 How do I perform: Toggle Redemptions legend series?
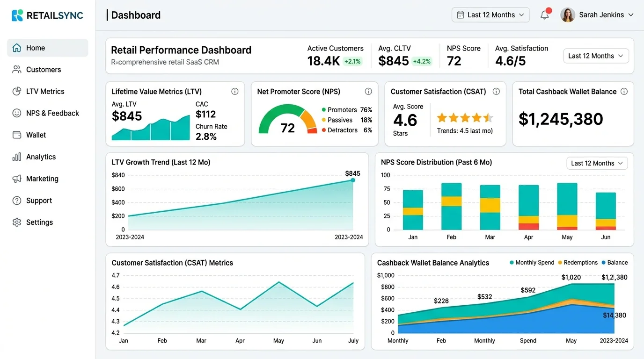click(578, 263)
